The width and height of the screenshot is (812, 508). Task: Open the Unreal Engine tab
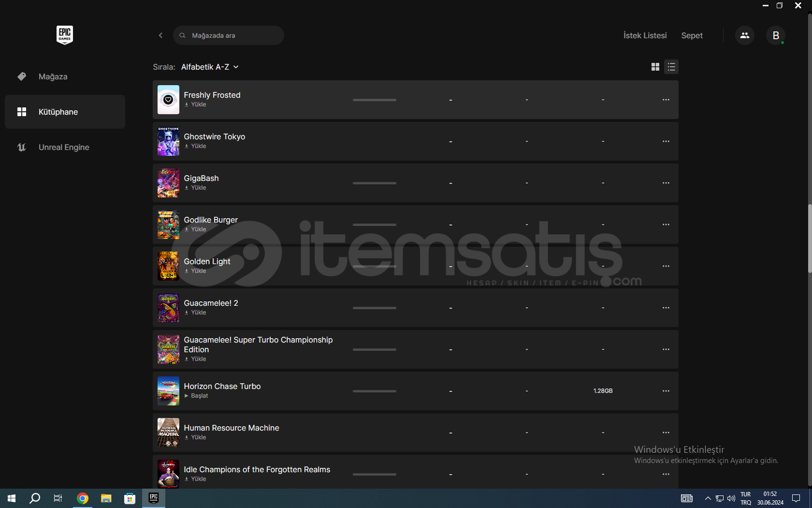(x=65, y=147)
